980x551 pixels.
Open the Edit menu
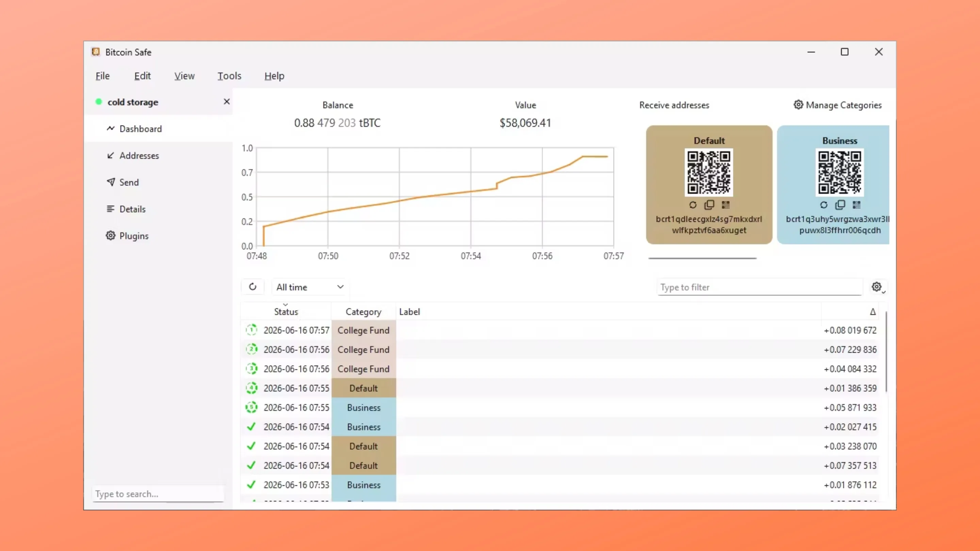pos(142,76)
